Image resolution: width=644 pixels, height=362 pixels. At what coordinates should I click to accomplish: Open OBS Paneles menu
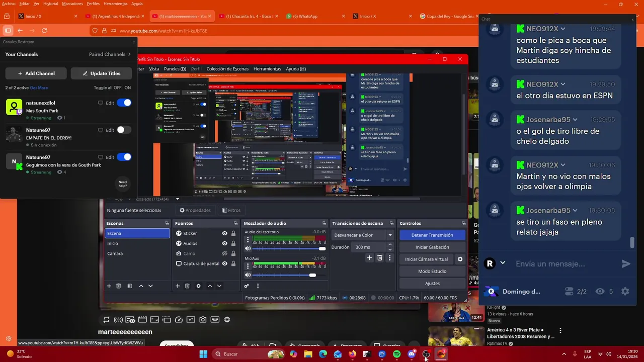coord(175,69)
